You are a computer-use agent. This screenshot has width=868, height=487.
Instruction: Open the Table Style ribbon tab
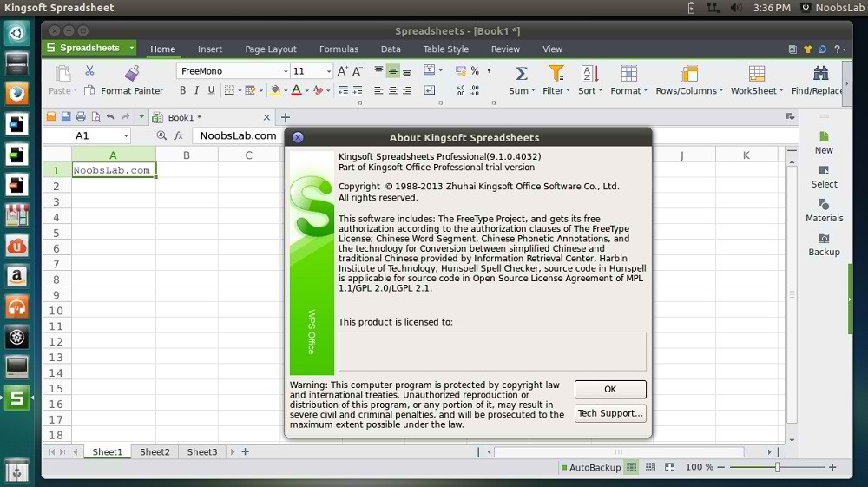(445, 49)
